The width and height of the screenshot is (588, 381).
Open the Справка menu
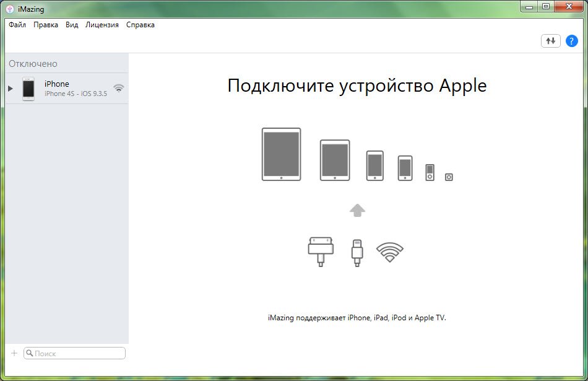coord(141,25)
